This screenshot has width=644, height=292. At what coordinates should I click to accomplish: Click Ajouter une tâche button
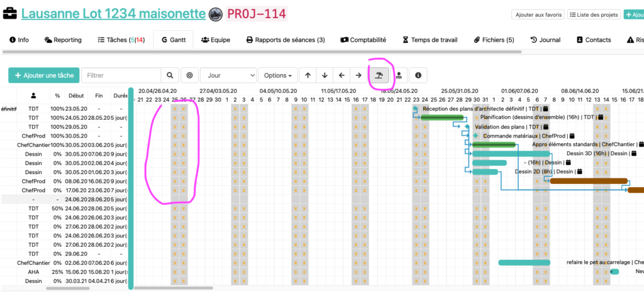click(43, 75)
